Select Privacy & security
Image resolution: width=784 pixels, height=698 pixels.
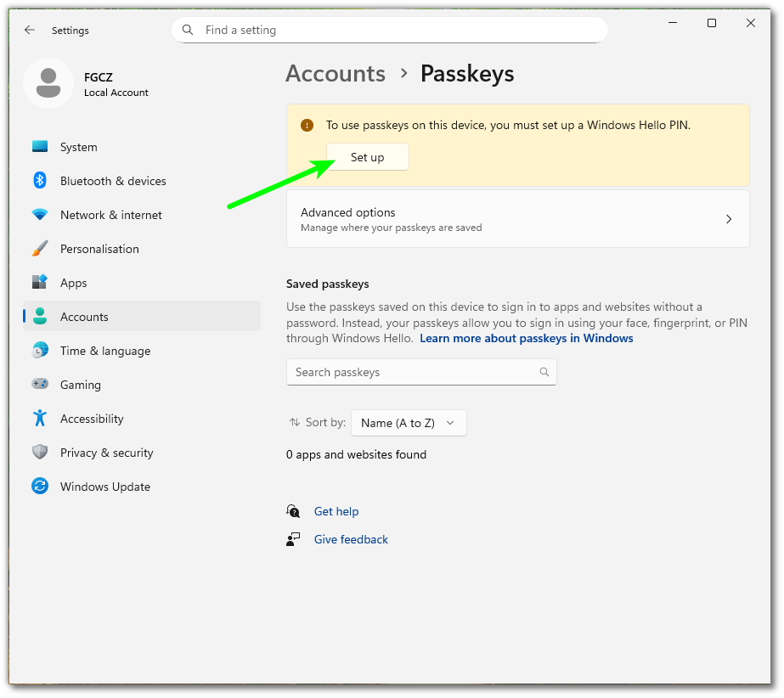[x=142, y=453]
